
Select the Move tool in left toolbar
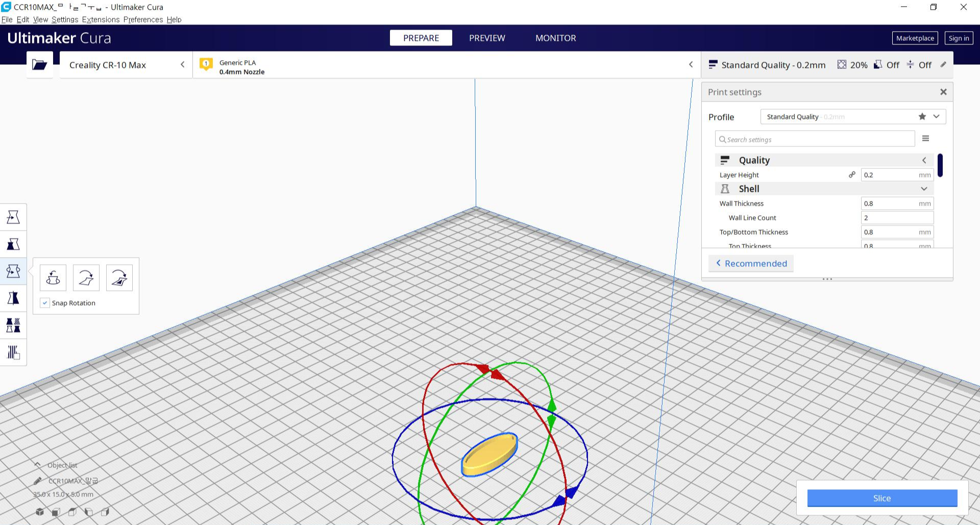[13, 217]
